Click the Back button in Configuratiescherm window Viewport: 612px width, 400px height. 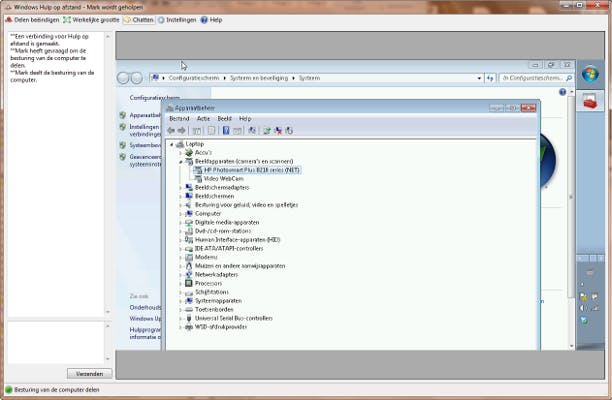tap(123, 78)
